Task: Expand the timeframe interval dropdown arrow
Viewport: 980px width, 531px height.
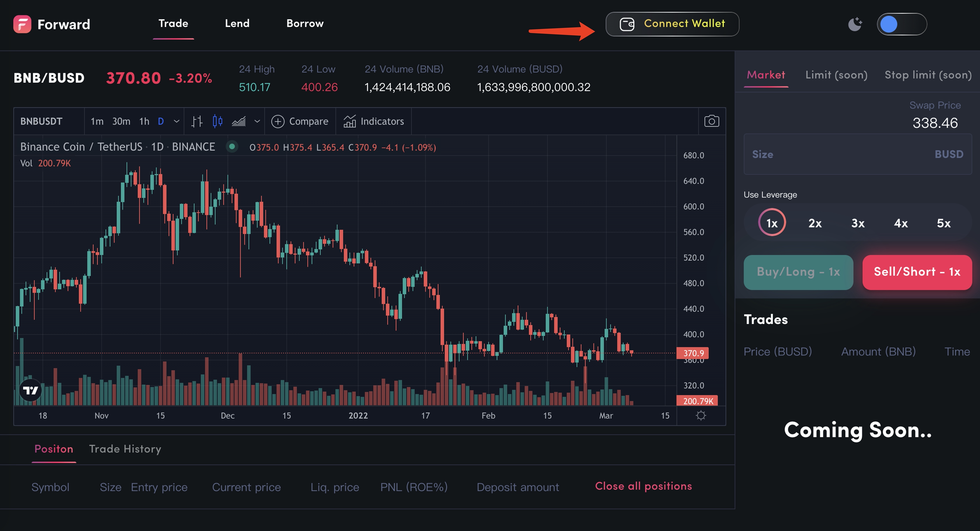Action: tap(176, 121)
